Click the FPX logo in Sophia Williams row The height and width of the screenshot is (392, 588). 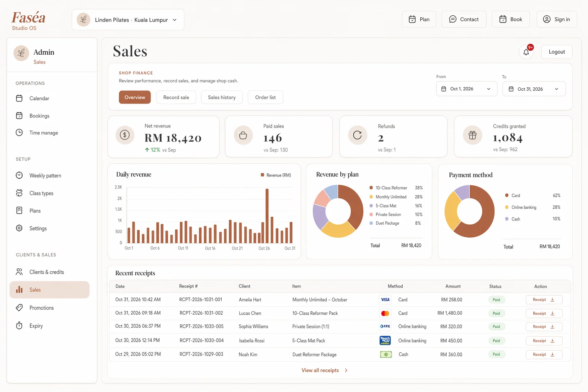(x=385, y=327)
